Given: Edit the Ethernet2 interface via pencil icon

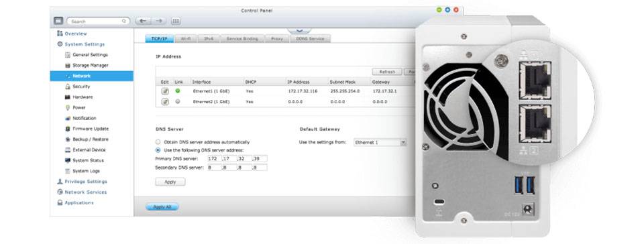Looking at the screenshot, I should pos(165,102).
